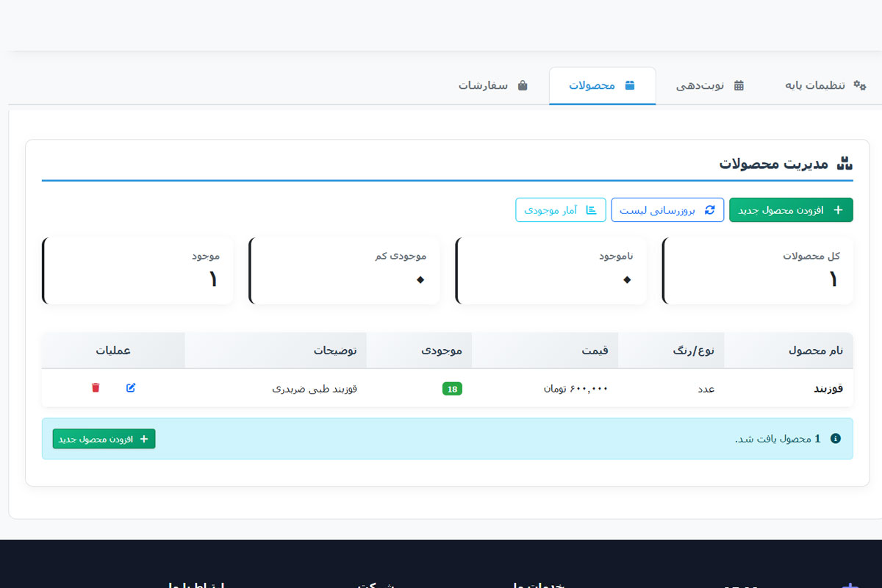Click the shopping bag icon on سفارشات tab
Viewport: 882px width, 588px height.
pyautogui.click(x=523, y=85)
